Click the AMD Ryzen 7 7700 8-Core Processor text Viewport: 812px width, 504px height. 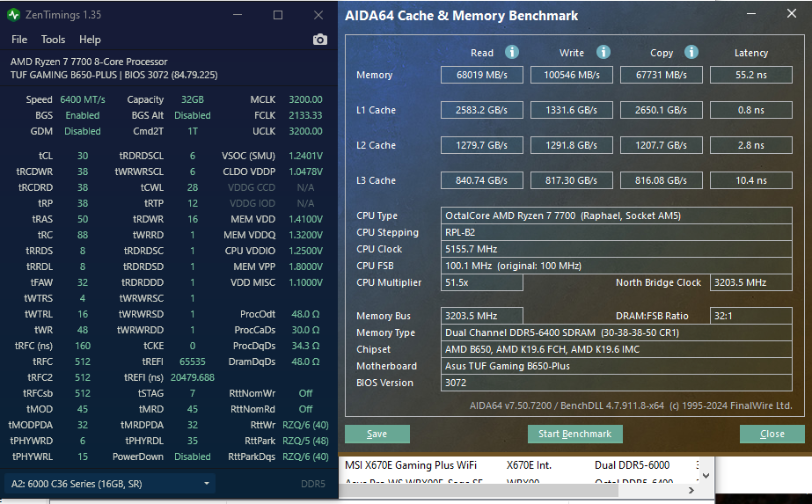tap(89, 62)
